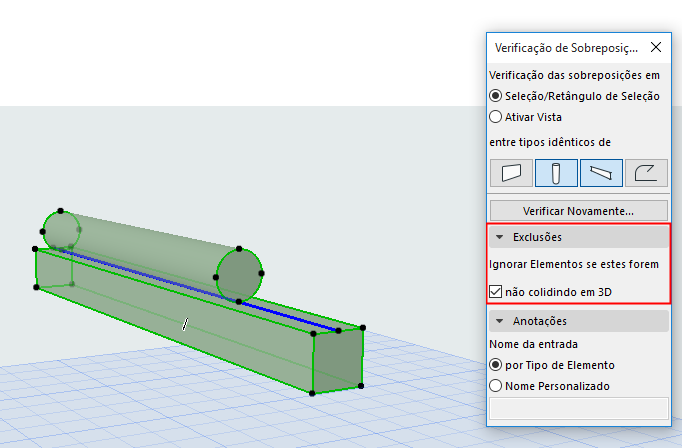Click the 'Nome da entrada' label
The width and height of the screenshot is (682, 448).
(533, 344)
